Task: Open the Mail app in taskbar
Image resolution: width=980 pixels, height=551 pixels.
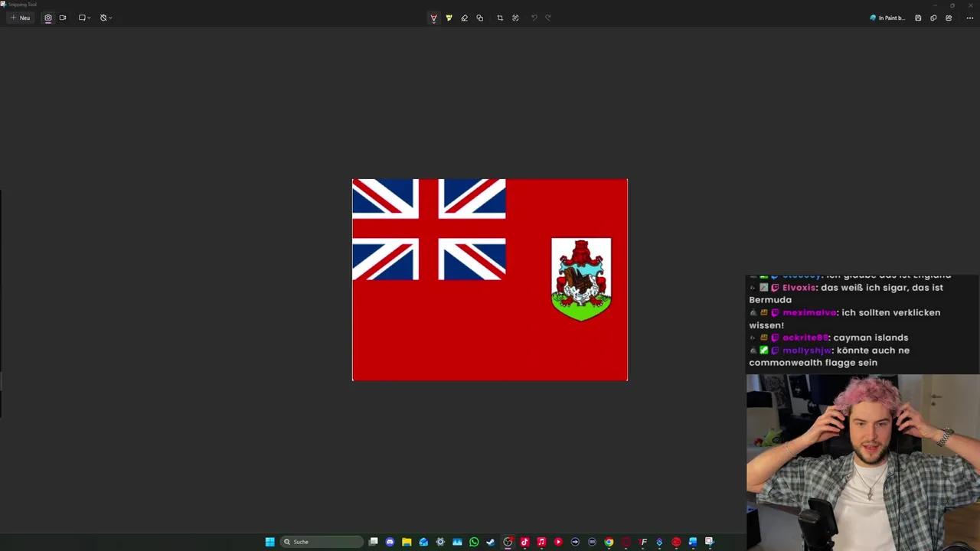Action: 423,542
